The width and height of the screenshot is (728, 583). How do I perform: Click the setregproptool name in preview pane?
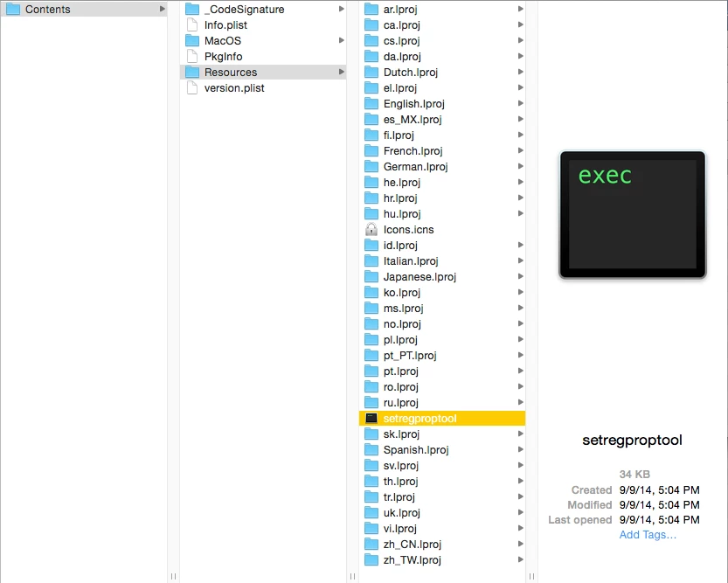coord(633,440)
